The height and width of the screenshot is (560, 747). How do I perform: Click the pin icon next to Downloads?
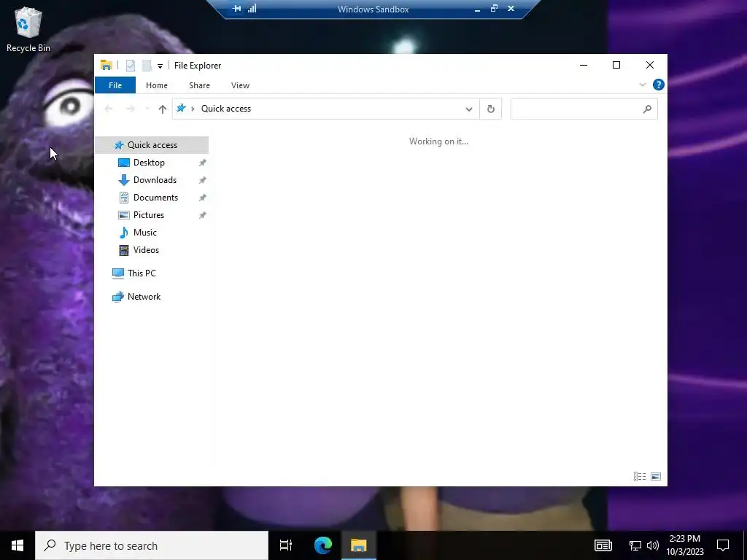point(203,181)
